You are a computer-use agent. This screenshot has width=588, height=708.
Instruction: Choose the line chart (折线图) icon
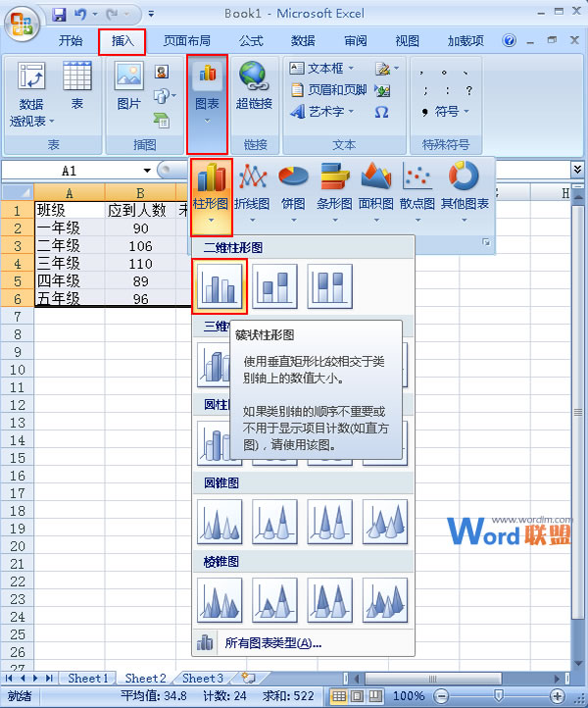coord(252,187)
